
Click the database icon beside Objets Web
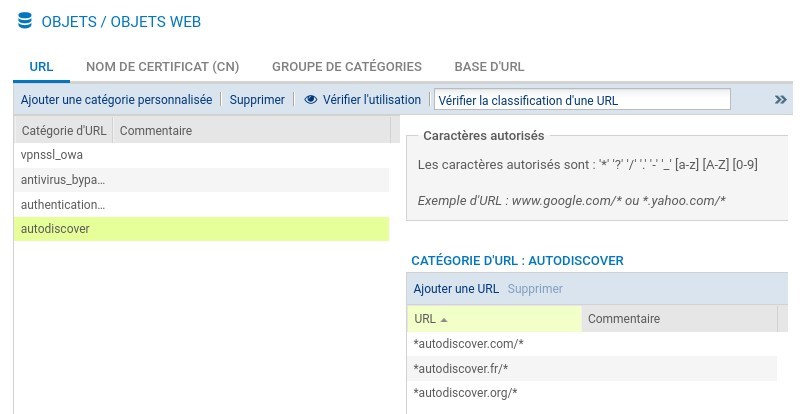click(25, 21)
